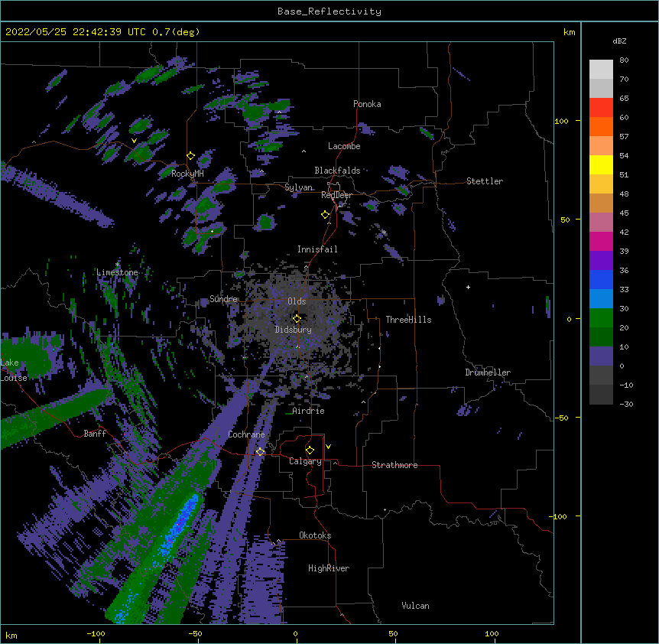Viewport: 659px width, 644px height.
Task: Select the violet 36-39 dBZ legend swatch
Action: [x=601, y=261]
